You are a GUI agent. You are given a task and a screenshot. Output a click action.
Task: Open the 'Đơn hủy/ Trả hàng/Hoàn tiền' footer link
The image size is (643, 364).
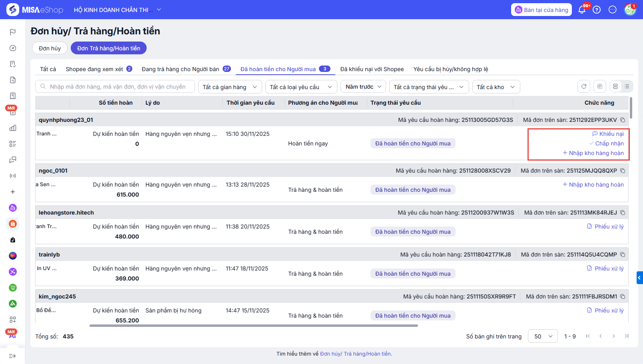coord(356,354)
